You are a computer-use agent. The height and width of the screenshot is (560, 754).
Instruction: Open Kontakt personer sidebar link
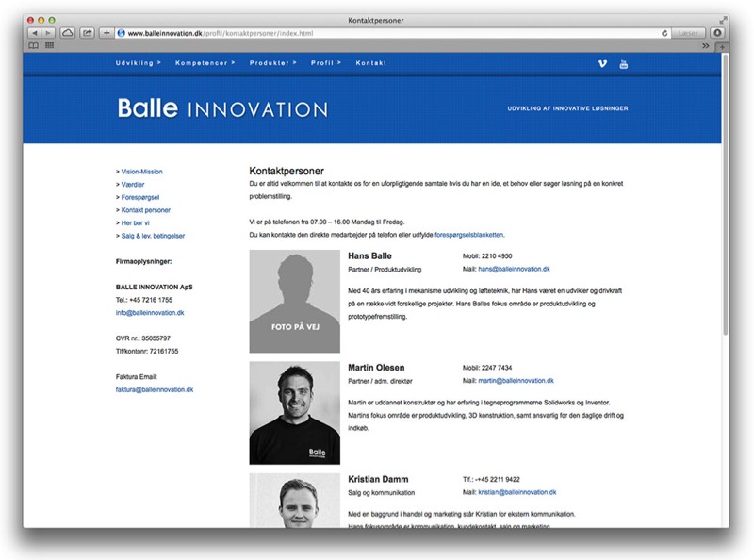146,210
